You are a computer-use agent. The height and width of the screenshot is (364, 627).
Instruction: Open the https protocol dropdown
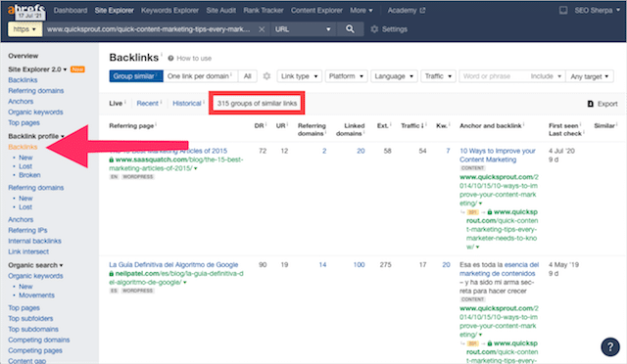pyautogui.click(x=24, y=29)
